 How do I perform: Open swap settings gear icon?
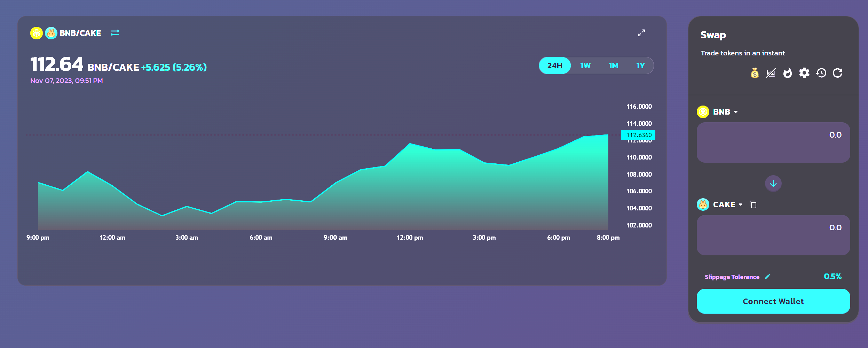[804, 73]
